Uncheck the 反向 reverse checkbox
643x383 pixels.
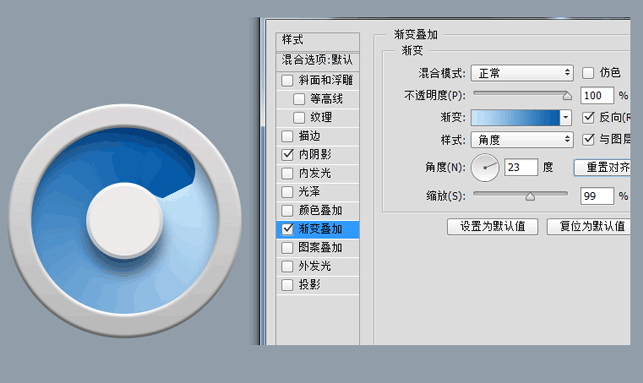[588, 118]
